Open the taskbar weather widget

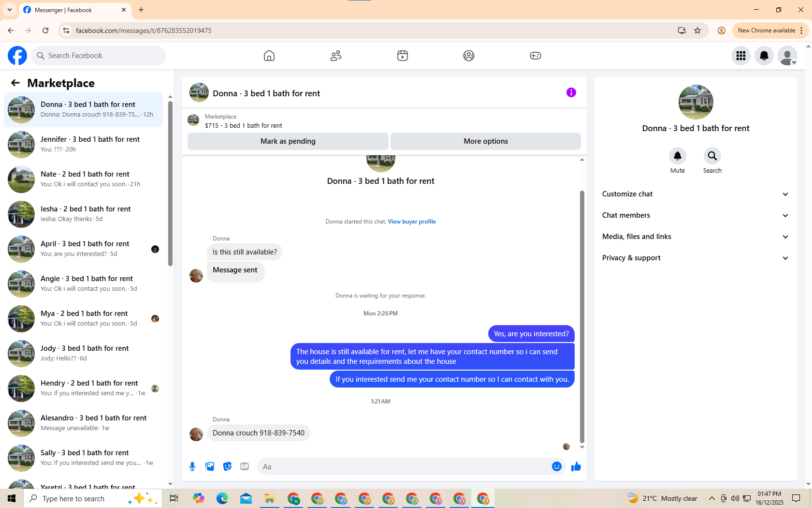click(662, 498)
